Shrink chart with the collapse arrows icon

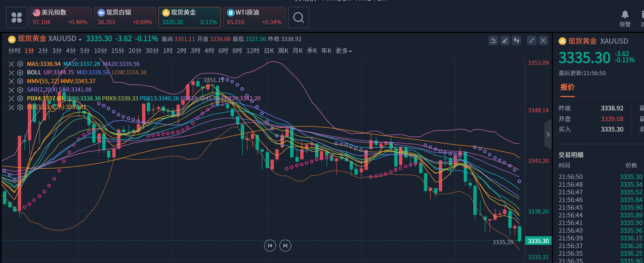click(532, 40)
